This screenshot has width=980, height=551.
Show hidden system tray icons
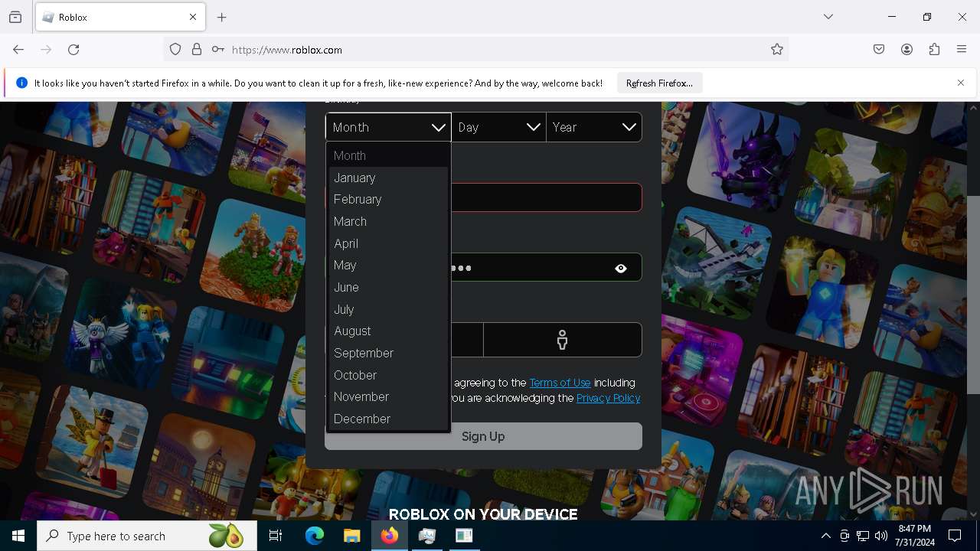(x=825, y=536)
